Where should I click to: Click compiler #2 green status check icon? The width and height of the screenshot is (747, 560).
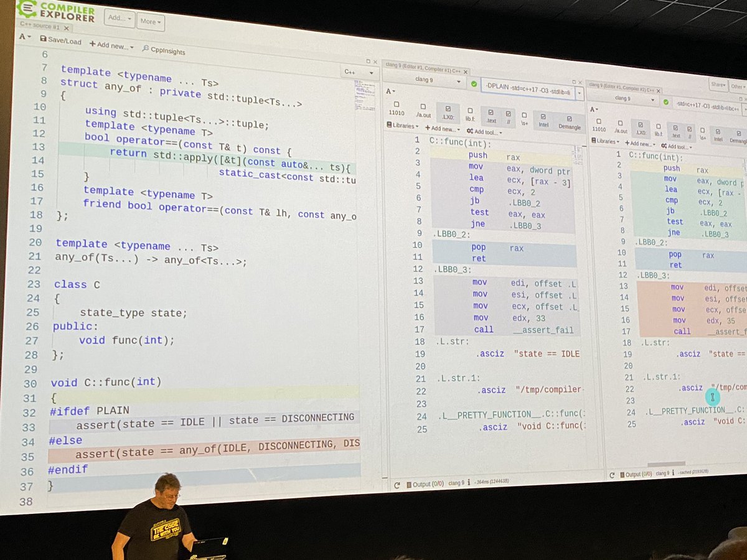click(x=667, y=101)
